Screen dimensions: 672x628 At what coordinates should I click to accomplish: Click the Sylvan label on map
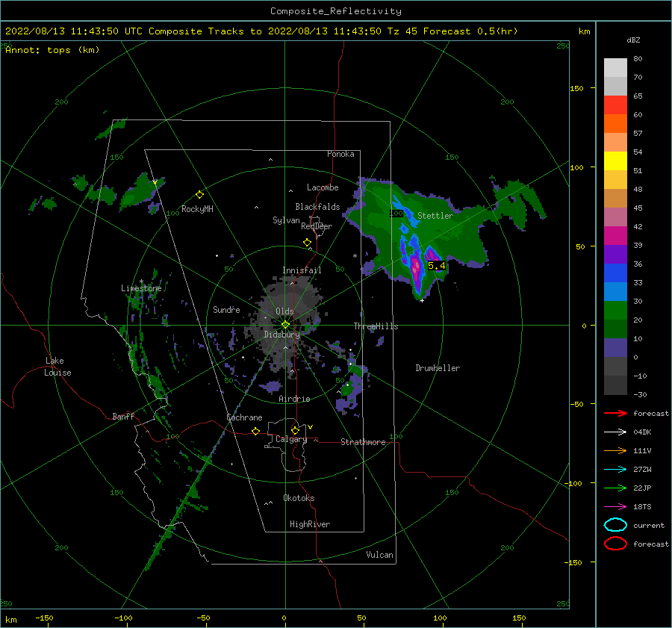click(286, 220)
